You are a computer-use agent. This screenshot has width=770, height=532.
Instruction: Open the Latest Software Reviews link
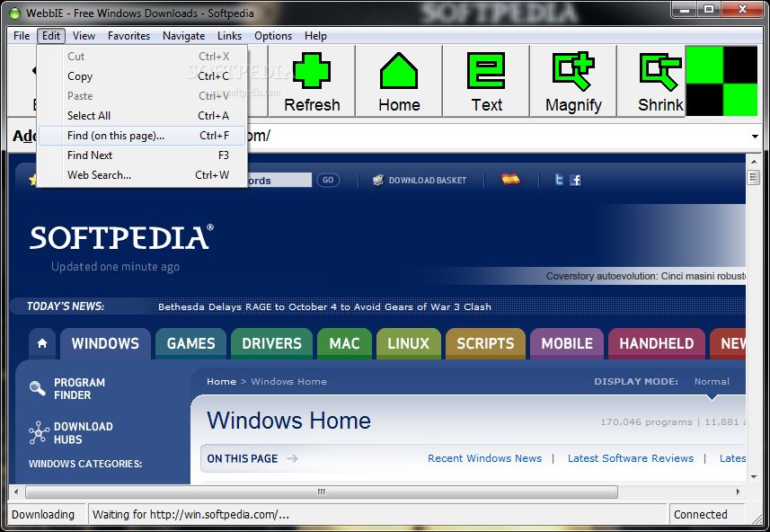click(631, 458)
